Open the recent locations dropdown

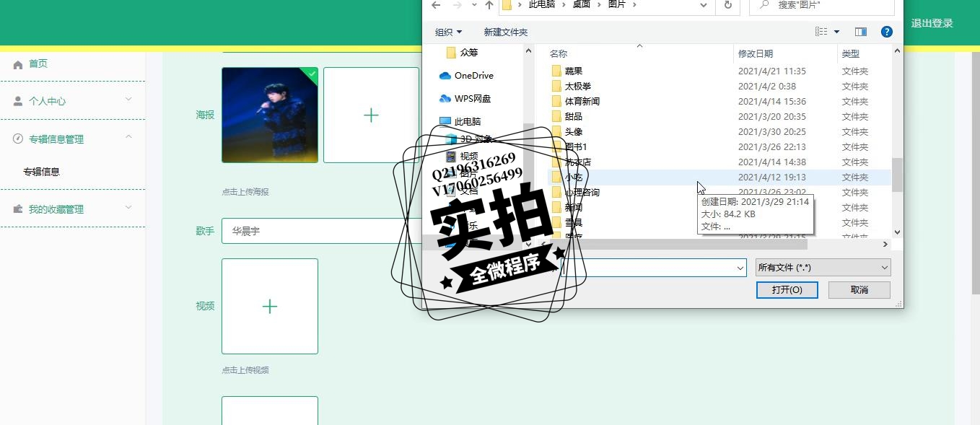474,5
